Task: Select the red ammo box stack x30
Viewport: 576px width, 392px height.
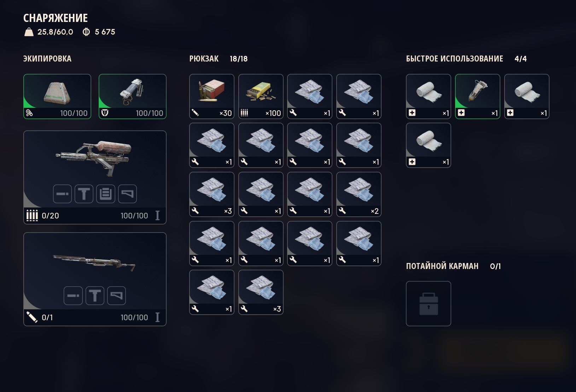Action: 212,96
